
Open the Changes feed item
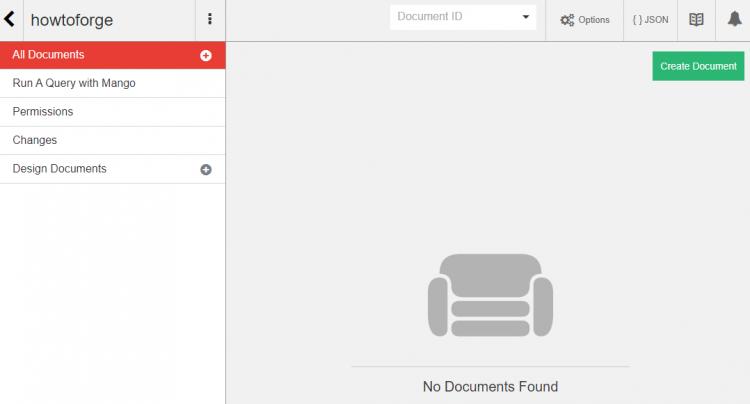pyautogui.click(x=35, y=140)
